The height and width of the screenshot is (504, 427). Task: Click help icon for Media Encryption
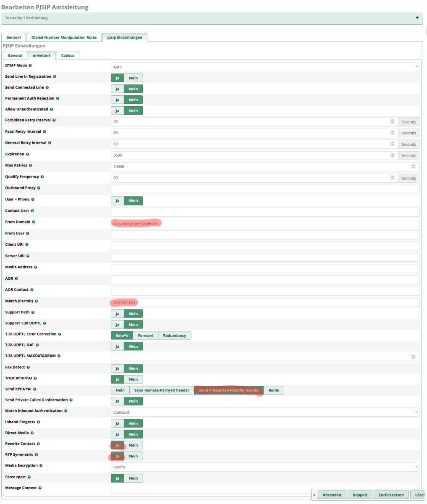point(41,465)
